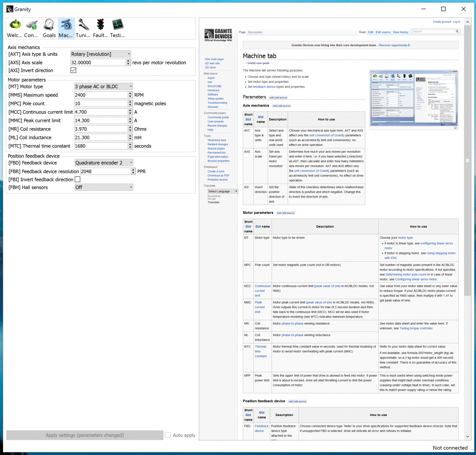Open the Connect tab icon
Image resolution: width=476 pixels, height=455 pixels.
(x=32, y=28)
